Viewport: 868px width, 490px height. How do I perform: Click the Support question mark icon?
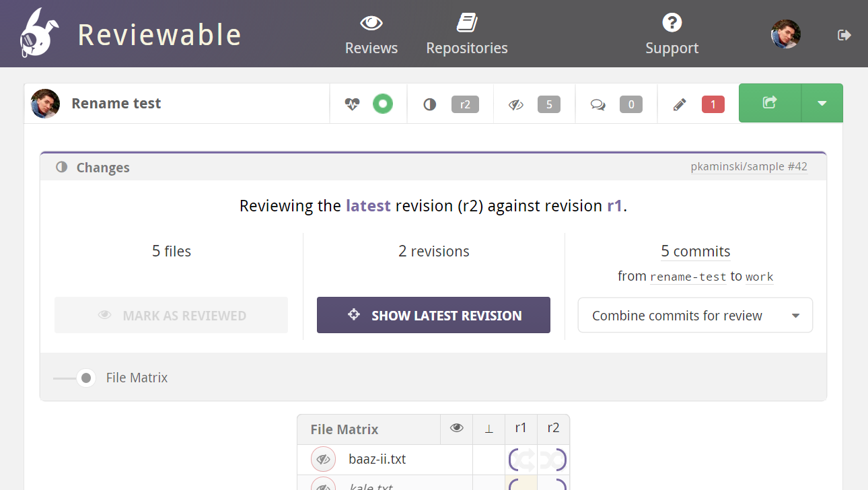[x=672, y=23]
